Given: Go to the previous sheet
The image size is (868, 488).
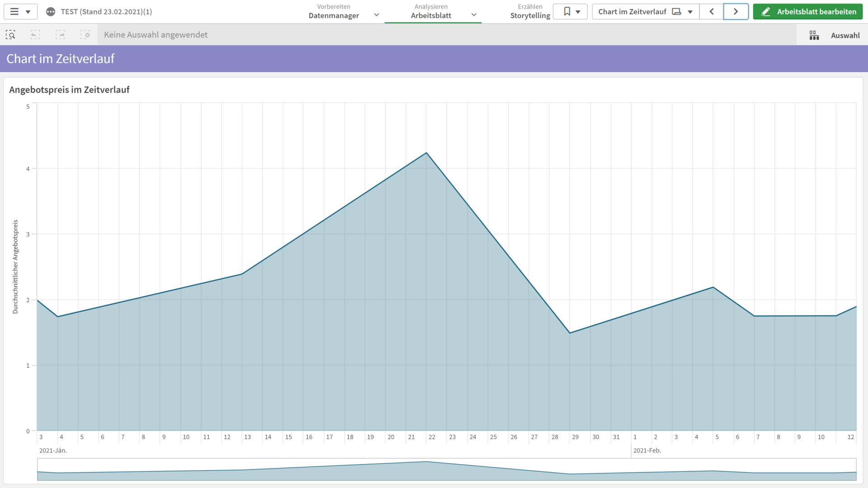Looking at the screenshot, I should [x=712, y=12].
